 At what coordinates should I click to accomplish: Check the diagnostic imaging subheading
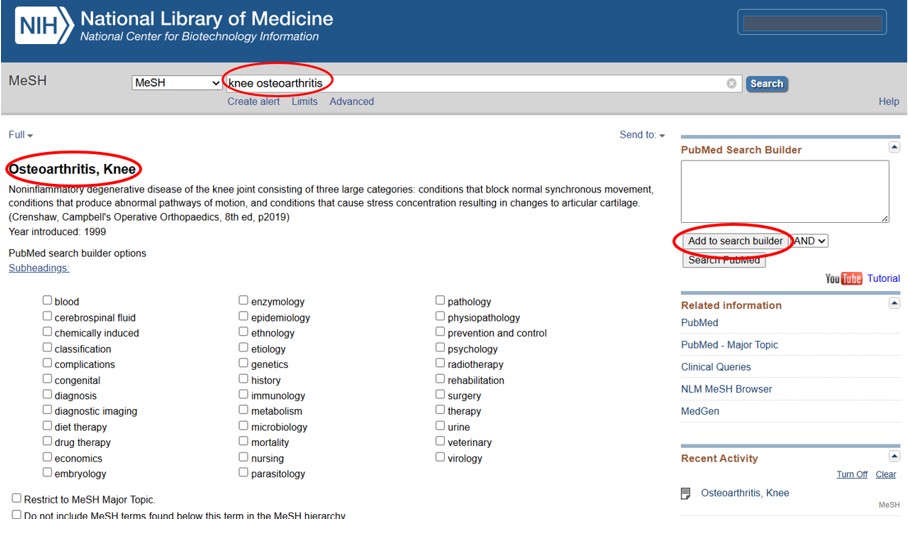point(47,411)
